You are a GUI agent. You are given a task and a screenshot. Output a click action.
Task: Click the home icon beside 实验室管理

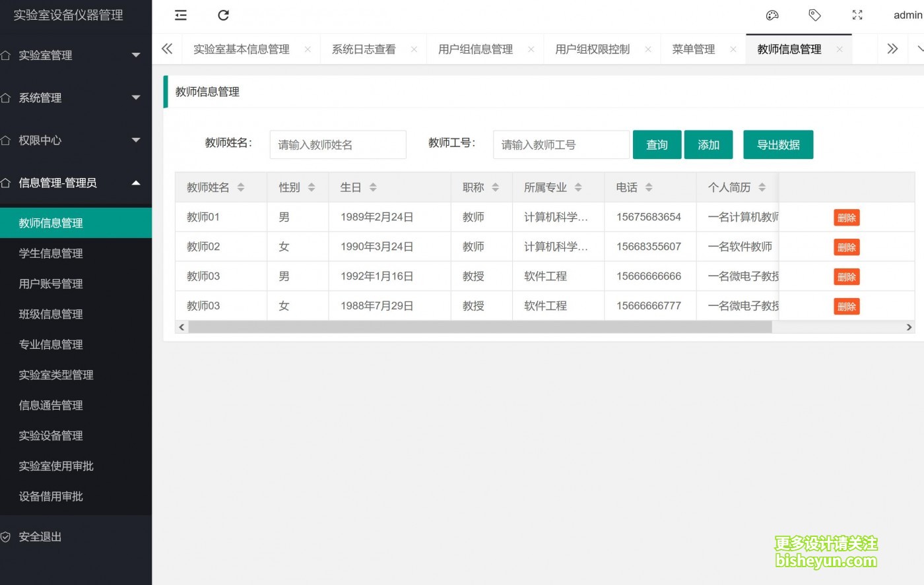(x=5, y=55)
